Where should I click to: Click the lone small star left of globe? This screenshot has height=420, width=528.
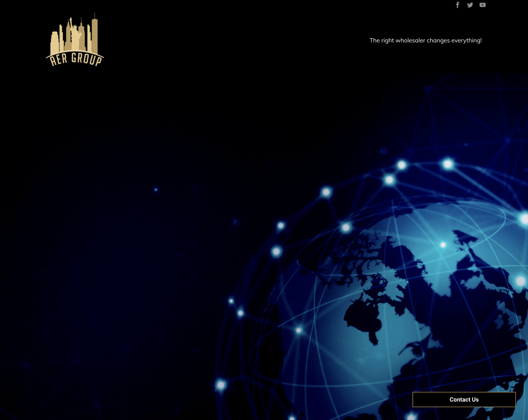156,190
